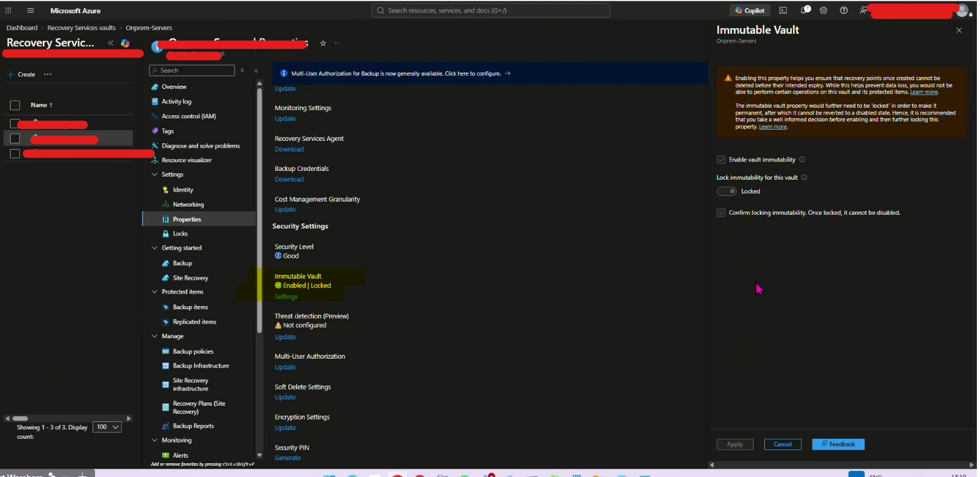Screen dimensions: 980x477
Task: Click Cancel in the Immutable Vault panel
Action: pyautogui.click(x=782, y=444)
